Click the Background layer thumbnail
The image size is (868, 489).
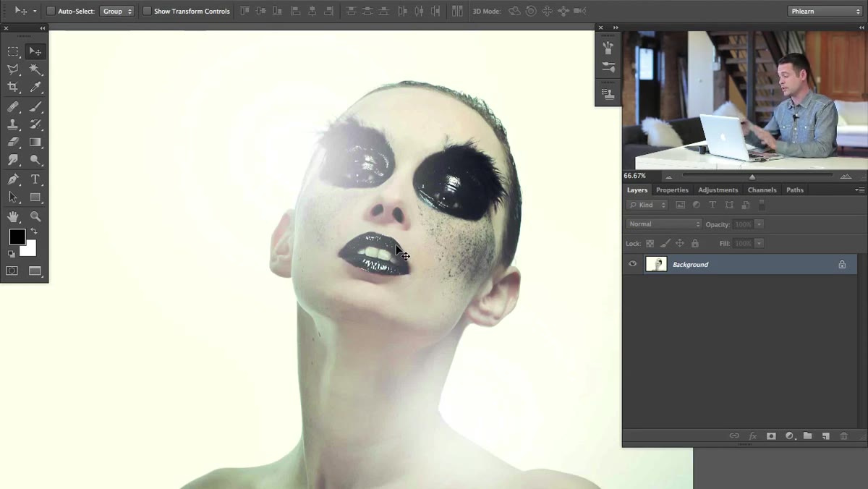click(656, 264)
